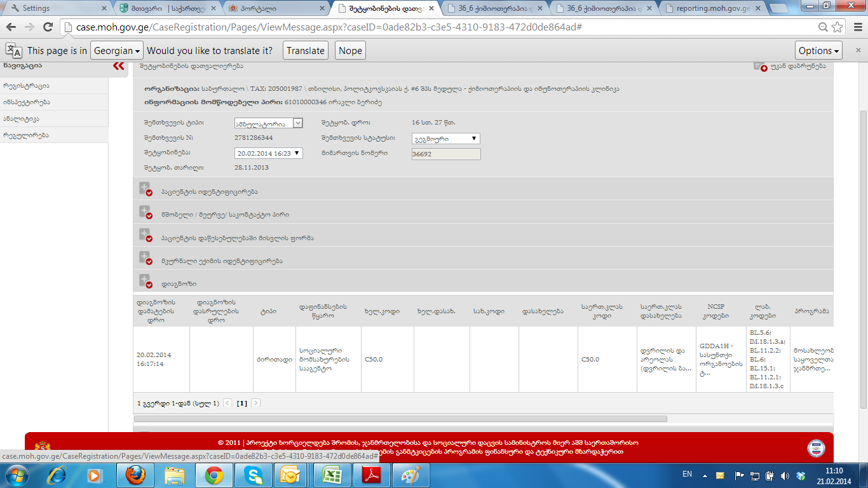Collapse the navigation sidebar with the red chevrons
This screenshot has height=488, width=868.
pos(119,65)
